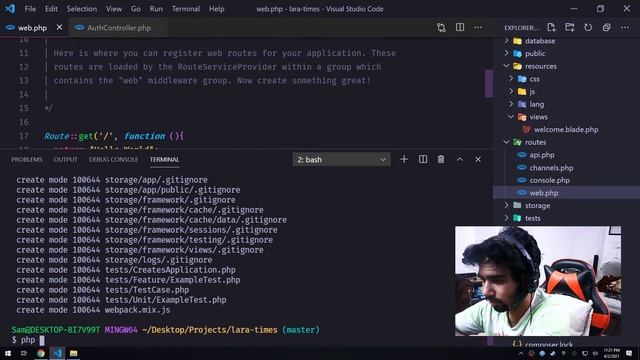Open welcome.blade.php in Explorer

(566, 129)
